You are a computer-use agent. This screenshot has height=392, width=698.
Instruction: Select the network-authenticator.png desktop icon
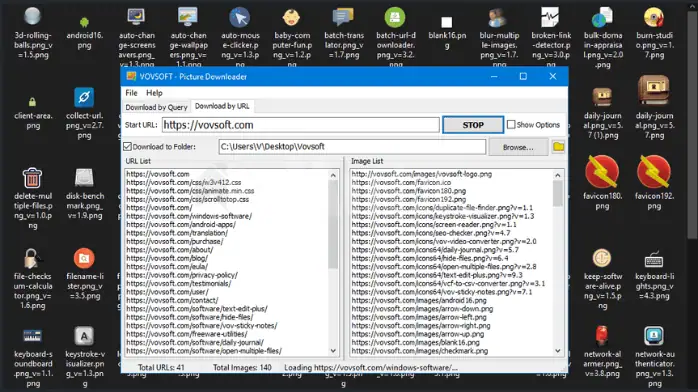654,336
